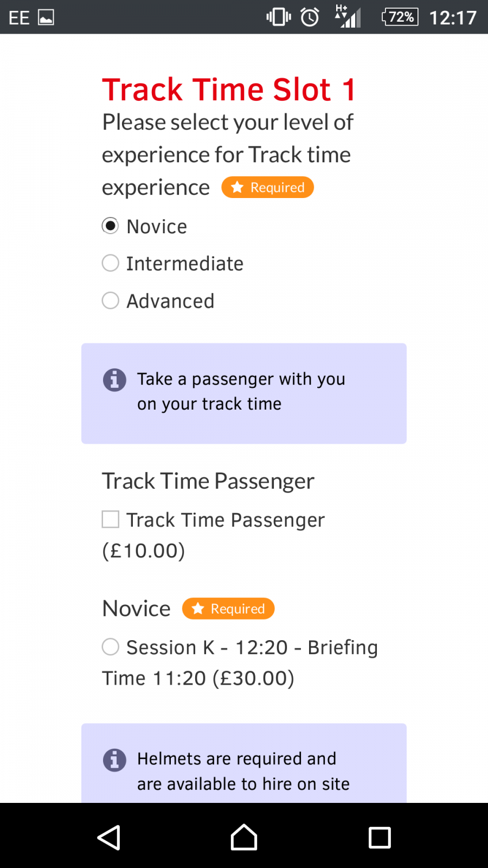This screenshot has width=488, height=868.
Task: Tap Required badge next to Novice heading
Action: pyautogui.click(x=228, y=609)
